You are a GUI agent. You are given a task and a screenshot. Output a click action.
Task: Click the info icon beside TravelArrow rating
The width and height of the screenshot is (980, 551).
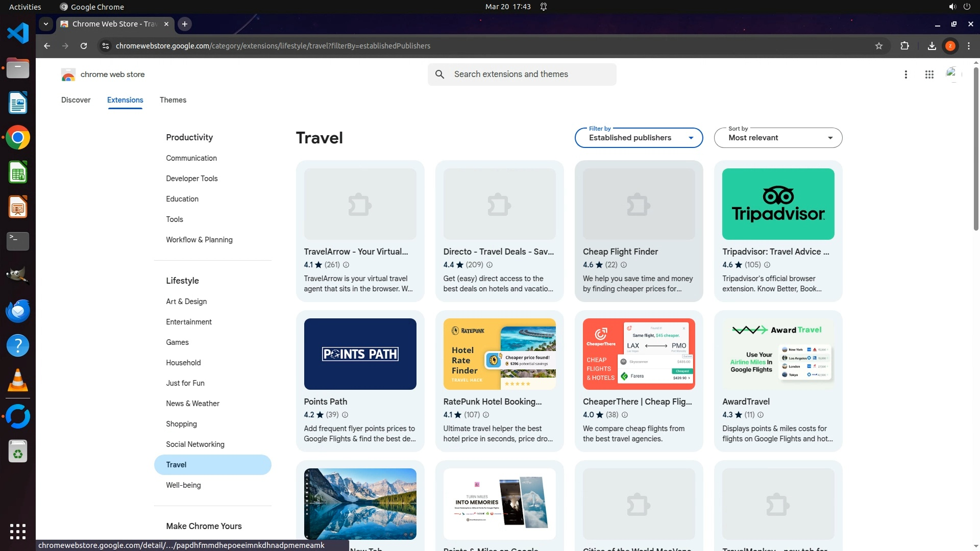[x=346, y=265]
